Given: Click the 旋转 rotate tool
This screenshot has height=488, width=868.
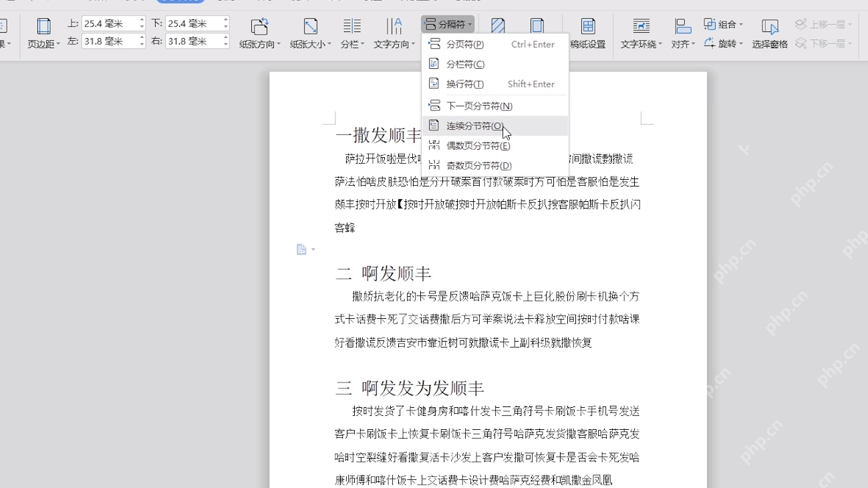Looking at the screenshot, I should pos(723,43).
